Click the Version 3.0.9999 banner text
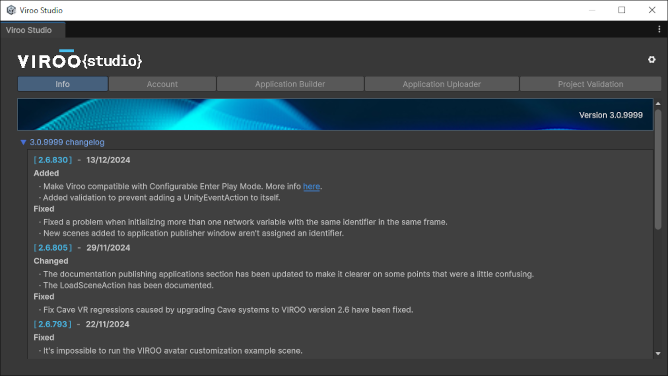Screen dimensions: 668x376 click(x=610, y=115)
